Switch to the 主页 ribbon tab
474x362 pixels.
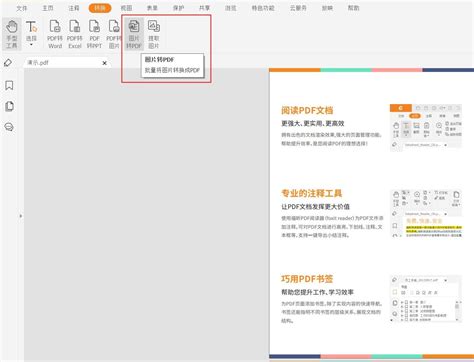[x=48, y=8]
